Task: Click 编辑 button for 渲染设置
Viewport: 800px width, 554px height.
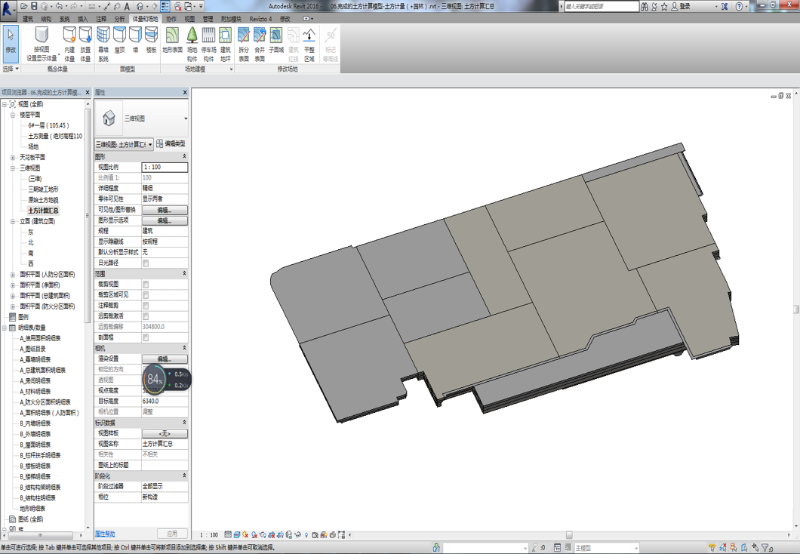Action: (x=164, y=359)
